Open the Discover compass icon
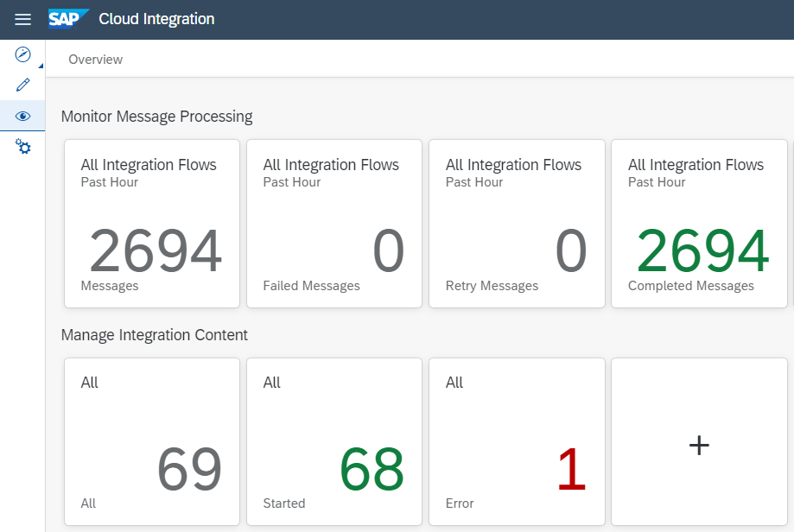The width and height of the screenshot is (794, 532). click(x=23, y=55)
